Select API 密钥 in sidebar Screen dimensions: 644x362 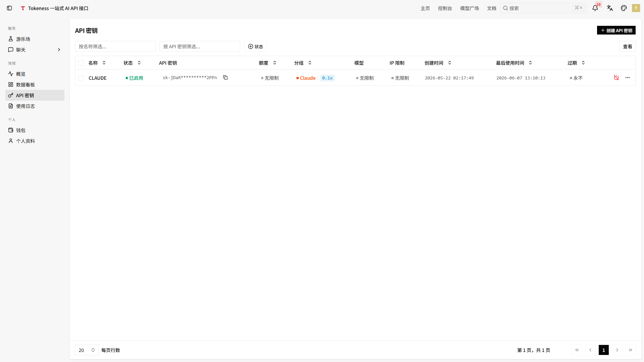pos(35,95)
